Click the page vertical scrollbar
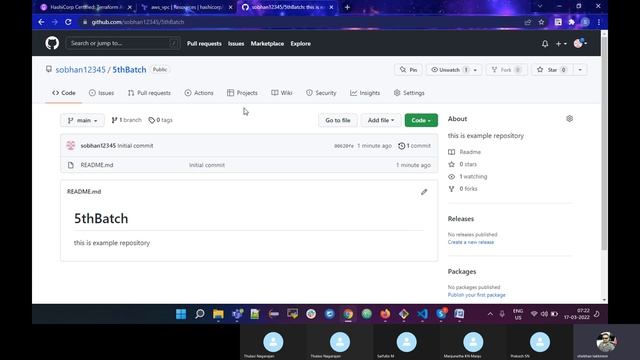Image resolution: width=640 pixels, height=360 pixels. [x=604, y=143]
